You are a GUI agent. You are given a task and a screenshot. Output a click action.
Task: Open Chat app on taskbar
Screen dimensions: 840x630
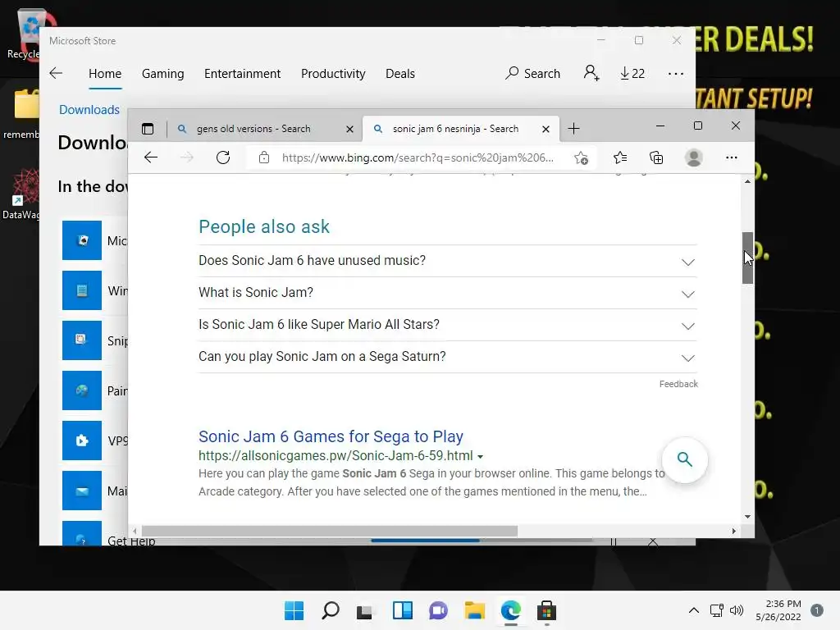(x=438, y=610)
